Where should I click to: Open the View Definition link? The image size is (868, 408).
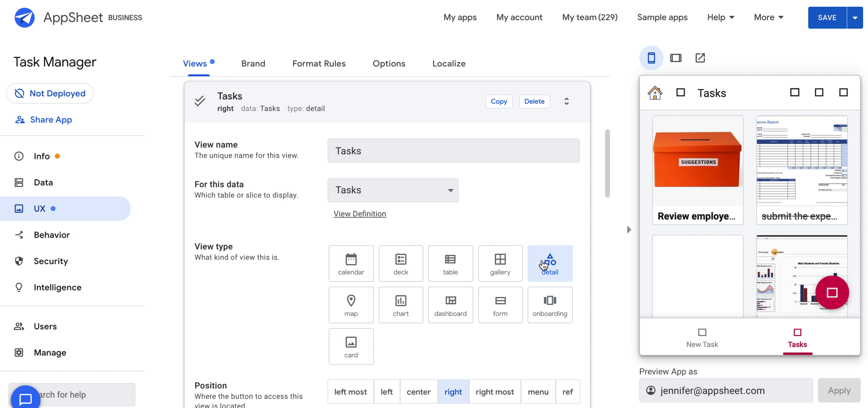359,214
